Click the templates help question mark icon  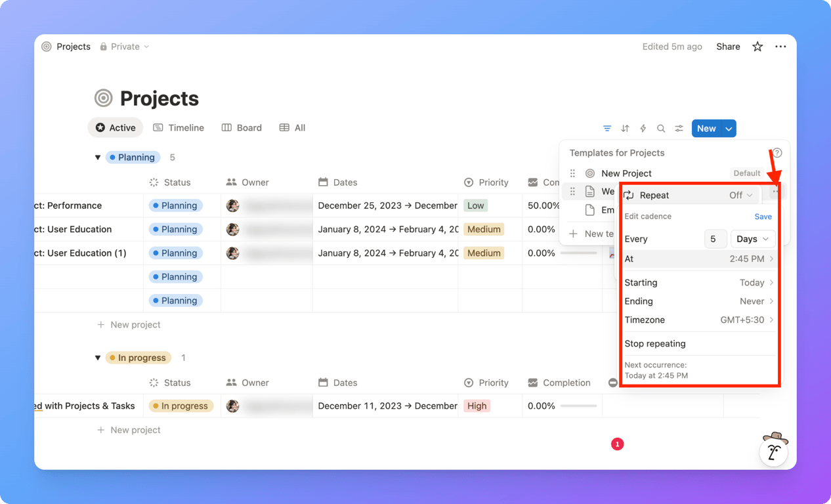click(777, 153)
